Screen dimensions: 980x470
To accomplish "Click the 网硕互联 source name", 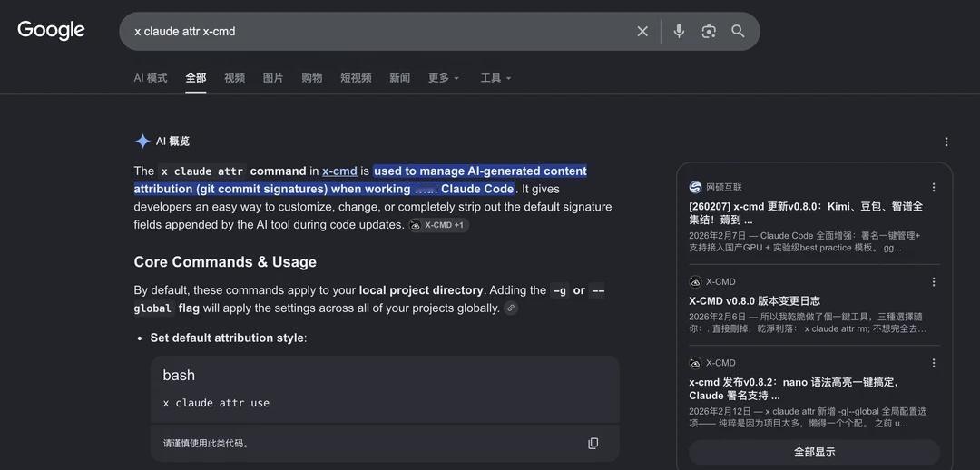I will (724, 188).
